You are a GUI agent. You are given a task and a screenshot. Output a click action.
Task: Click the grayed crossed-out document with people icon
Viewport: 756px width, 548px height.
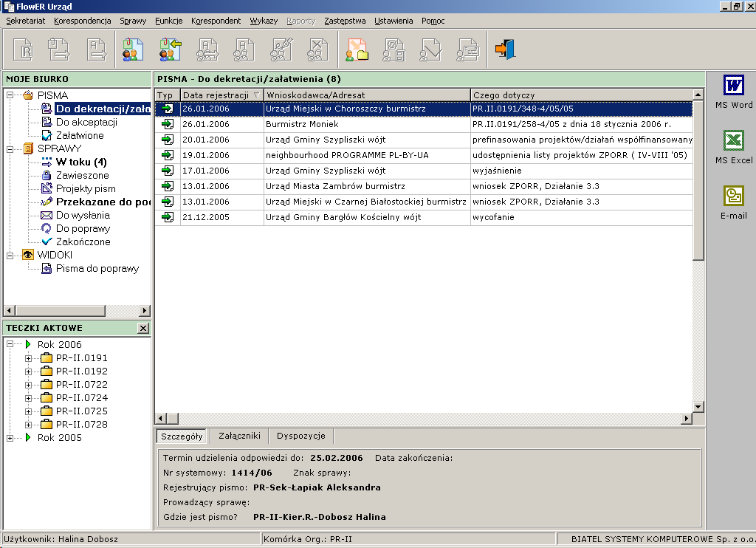click(x=317, y=49)
